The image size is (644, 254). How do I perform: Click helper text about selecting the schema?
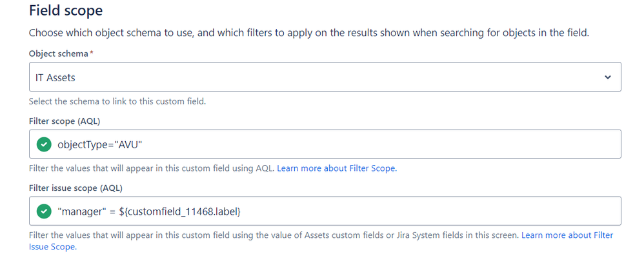[117, 101]
